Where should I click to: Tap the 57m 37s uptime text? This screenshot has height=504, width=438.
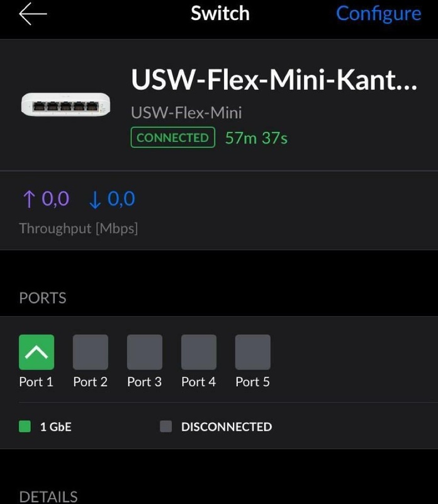tap(256, 137)
